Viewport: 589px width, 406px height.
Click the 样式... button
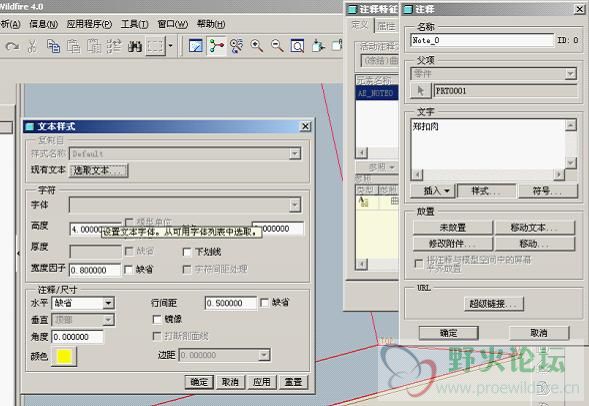[486, 191]
